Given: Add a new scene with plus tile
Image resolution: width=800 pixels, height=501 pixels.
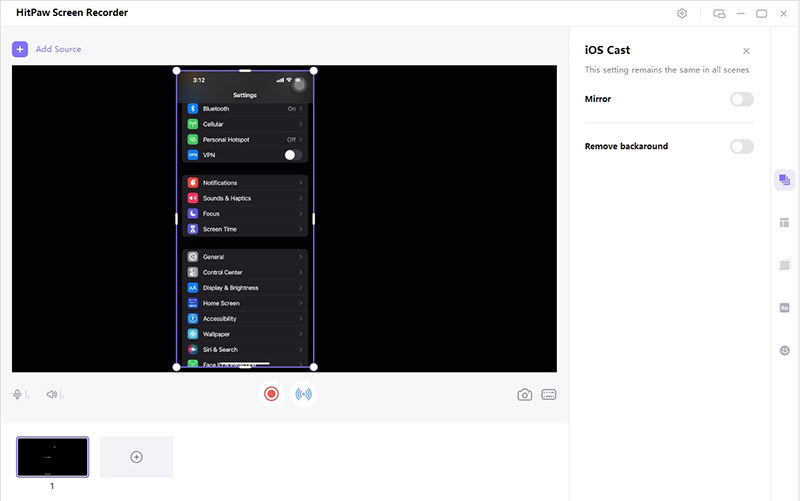Looking at the screenshot, I should coord(136,457).
